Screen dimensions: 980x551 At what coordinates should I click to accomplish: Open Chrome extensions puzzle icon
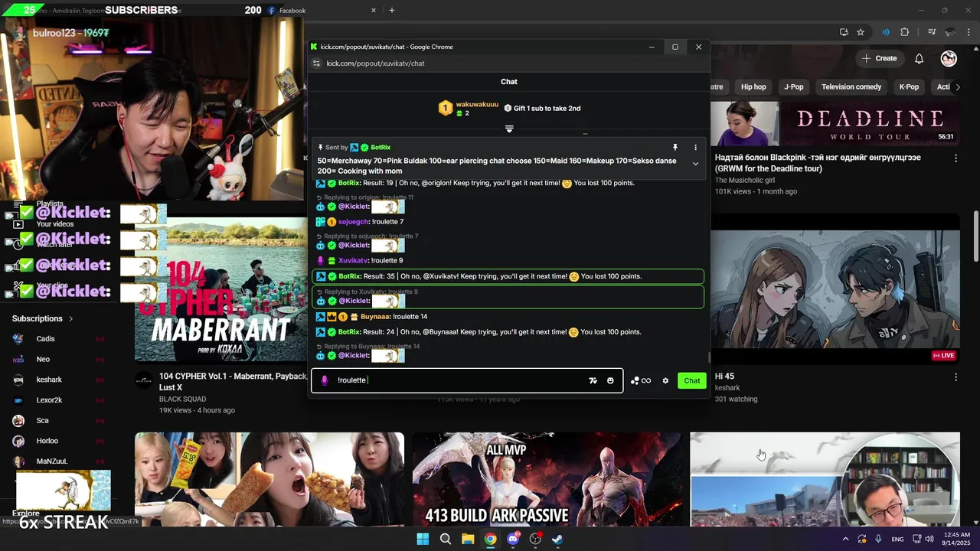(905, 32)
